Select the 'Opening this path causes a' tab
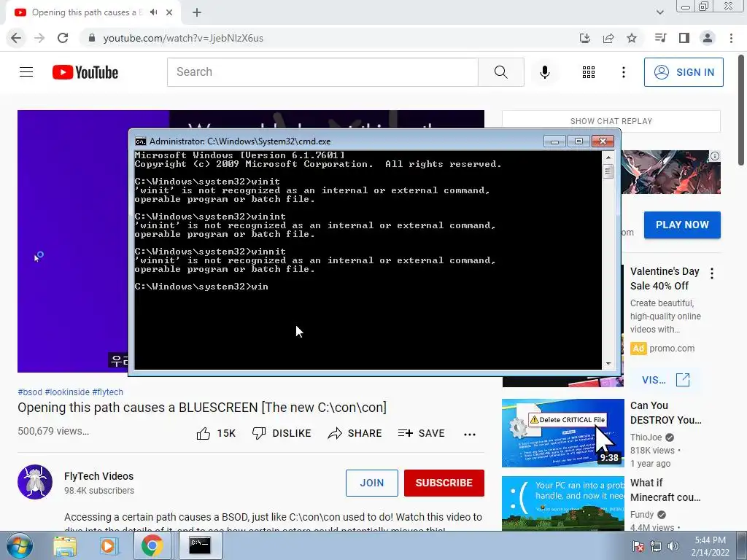The width and height of the screenshot is (747, 560). pos(93,13)
